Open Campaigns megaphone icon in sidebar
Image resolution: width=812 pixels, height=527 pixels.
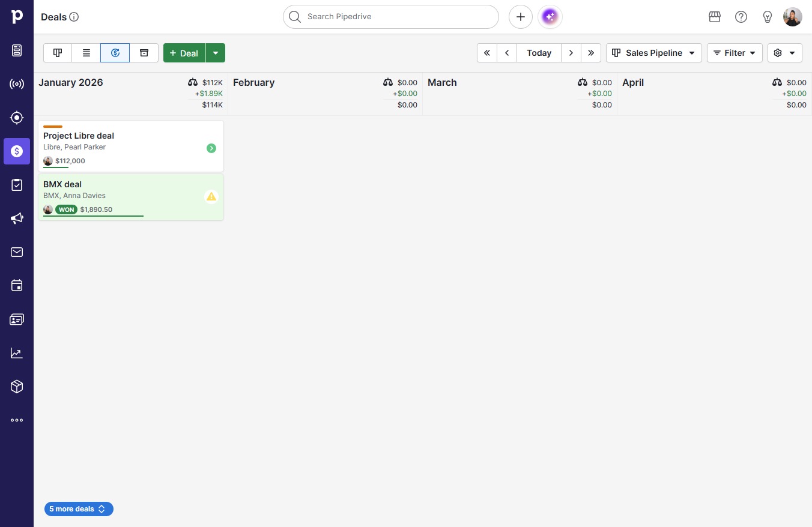[17, 218]
